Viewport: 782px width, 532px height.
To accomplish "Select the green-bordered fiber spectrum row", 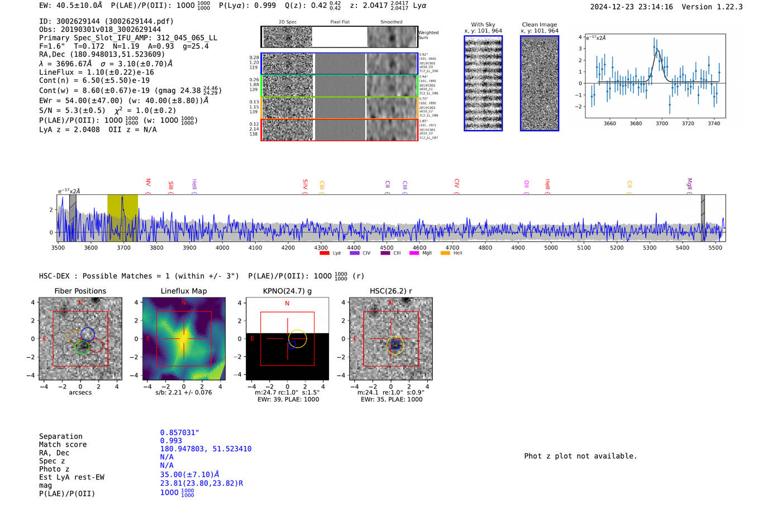I will pos(340,86).
